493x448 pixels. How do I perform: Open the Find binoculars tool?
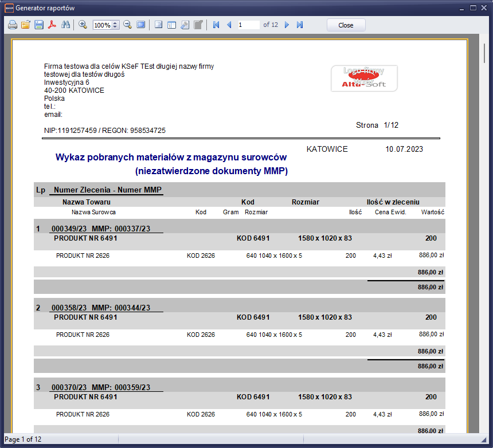coord(65,25)
